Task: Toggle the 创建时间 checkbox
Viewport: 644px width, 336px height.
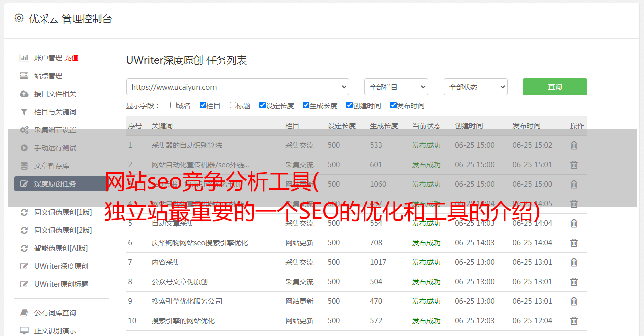Action: click(349, 105)
